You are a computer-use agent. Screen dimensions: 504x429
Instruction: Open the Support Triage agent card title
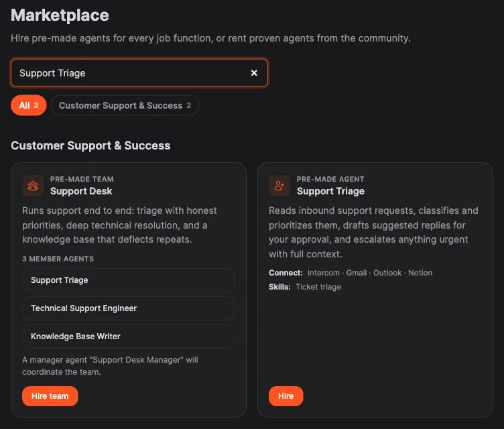pos(330,191)
